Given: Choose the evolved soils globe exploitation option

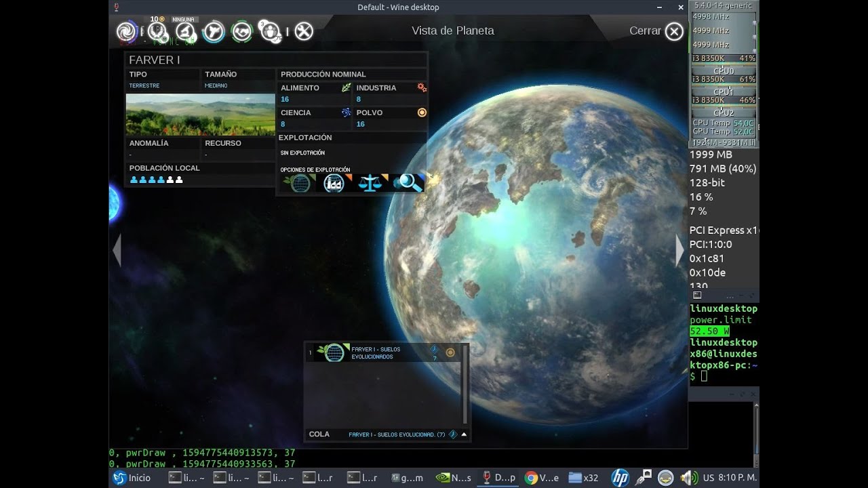Looking at the screenshot, I should pos(299,183).
